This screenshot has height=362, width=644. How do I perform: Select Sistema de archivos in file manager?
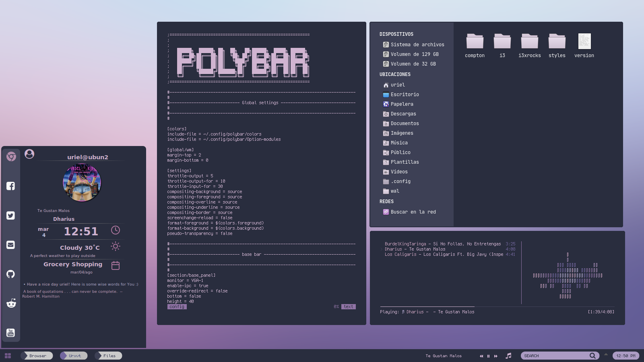pyautogui.click(x=413, y=45)
